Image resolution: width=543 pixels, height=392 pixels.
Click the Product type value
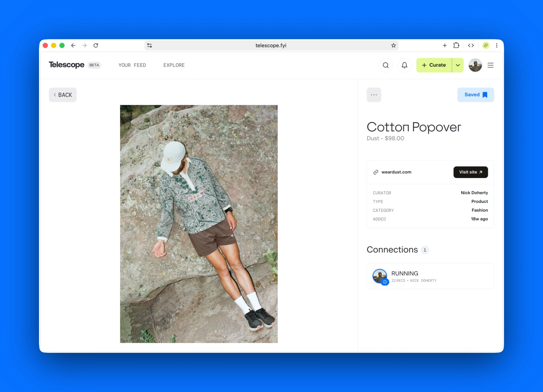[x=480, y=202]
